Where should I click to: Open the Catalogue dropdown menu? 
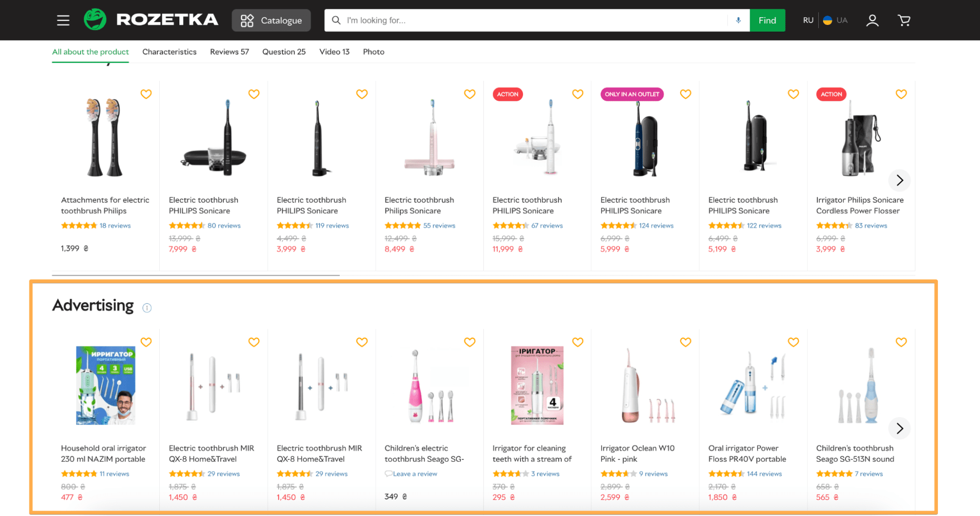271,21
